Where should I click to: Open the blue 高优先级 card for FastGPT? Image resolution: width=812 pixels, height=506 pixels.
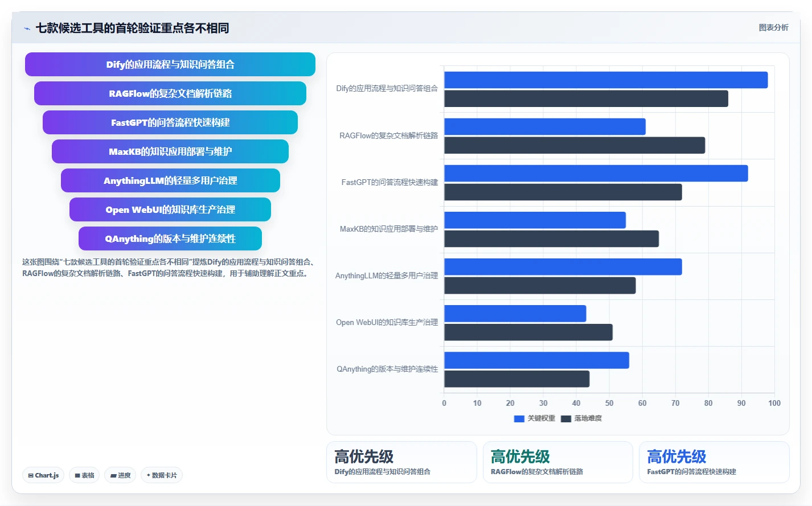[x=714, y=462]
